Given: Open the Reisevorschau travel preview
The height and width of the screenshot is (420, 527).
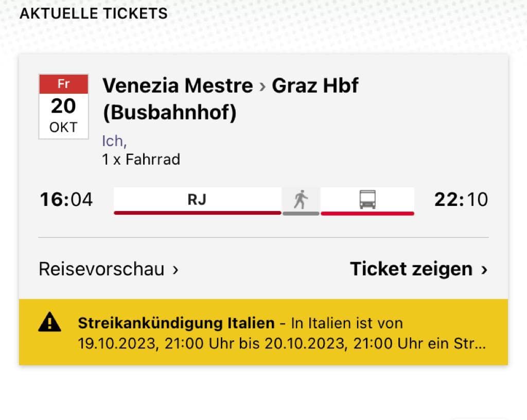Looking at the screenshot, I should point(102,269).
